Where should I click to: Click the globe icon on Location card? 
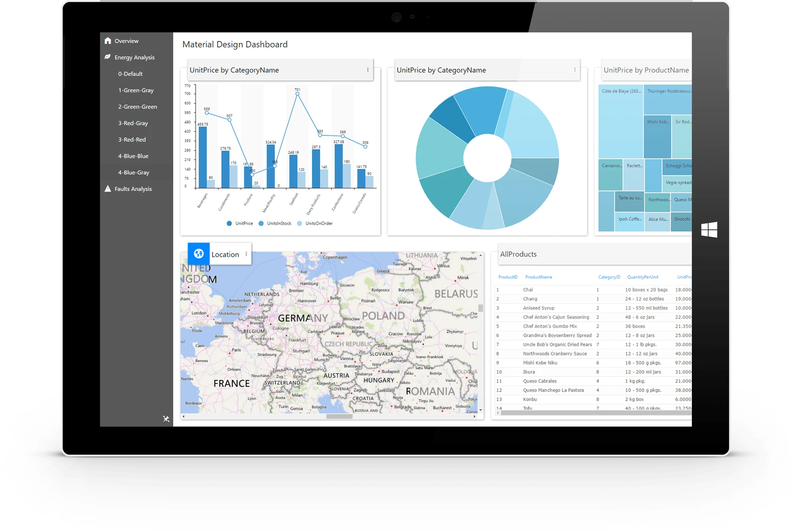(x=199, y=254)
